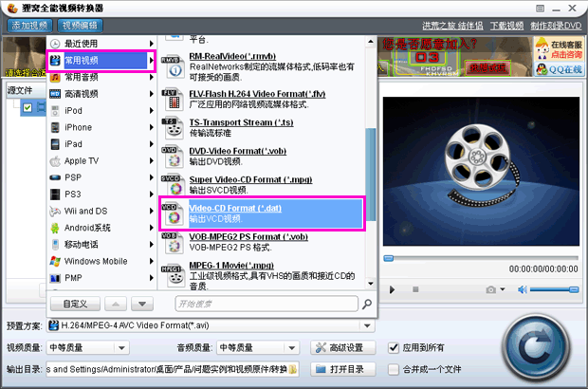588x389 pixels.
Task: Click the format search input field
Action: click(x=266, y=304)
